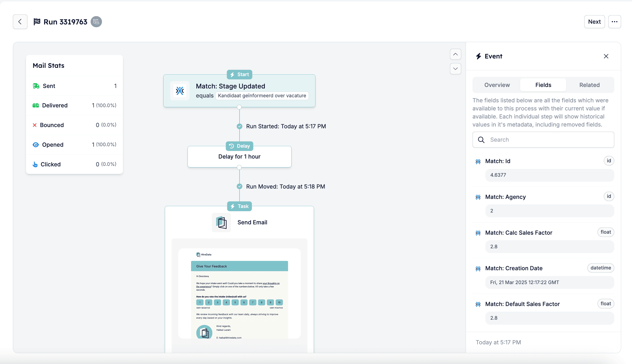Click the icon beside Match: Agency field
The image size is (632, 364).
pos(478,197)
